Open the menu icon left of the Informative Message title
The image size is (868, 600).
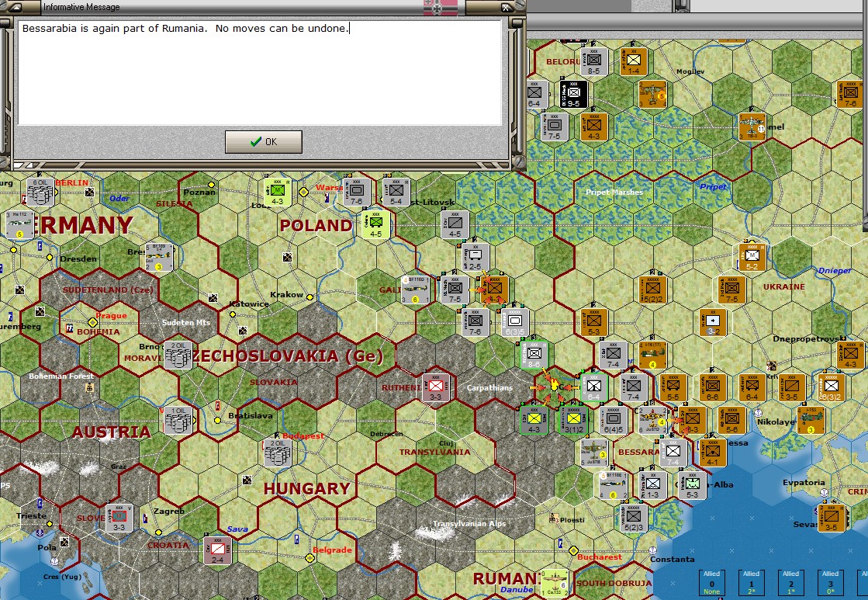tap(15, 7)
